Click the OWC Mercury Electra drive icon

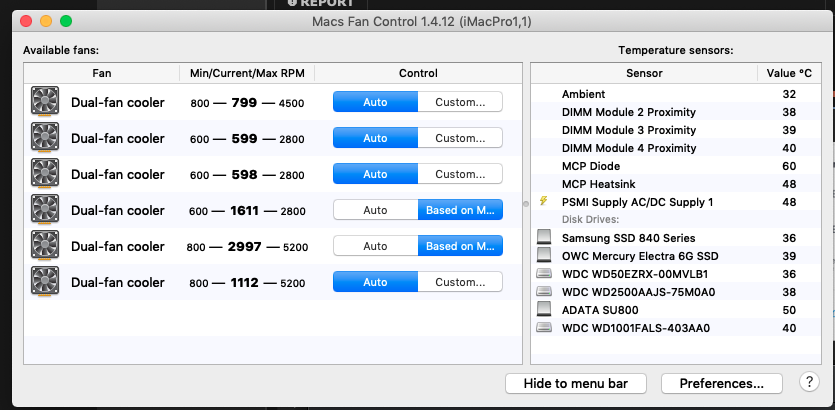(544, 256)
